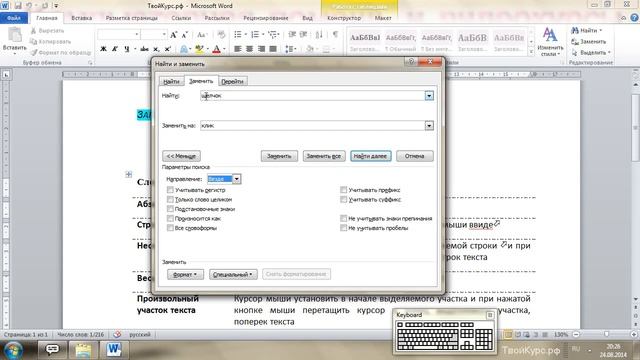
Task: Apply strikethrough formatting
Action: [144, 49]
